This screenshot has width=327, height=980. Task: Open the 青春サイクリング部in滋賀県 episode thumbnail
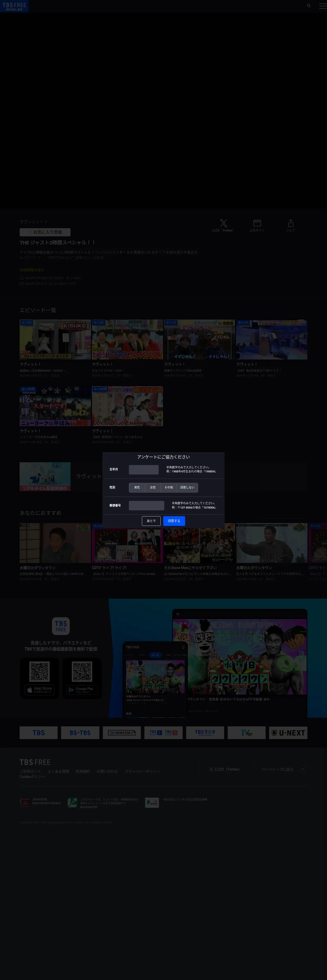[x=199, y=339]
